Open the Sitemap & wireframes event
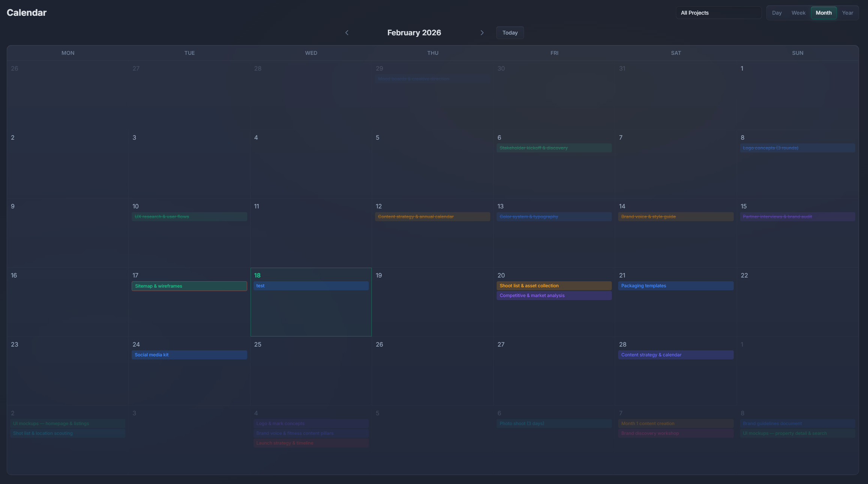868x484 pixels. (x=189, y=286)
